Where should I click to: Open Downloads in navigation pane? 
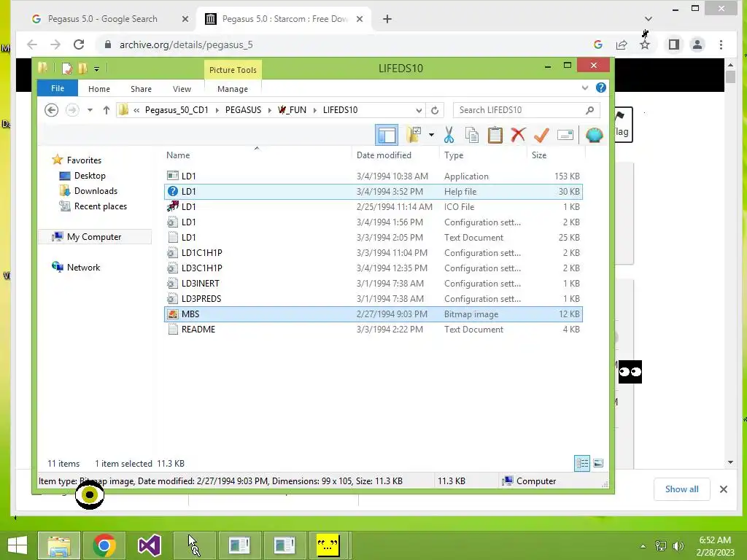click(96, 191)
